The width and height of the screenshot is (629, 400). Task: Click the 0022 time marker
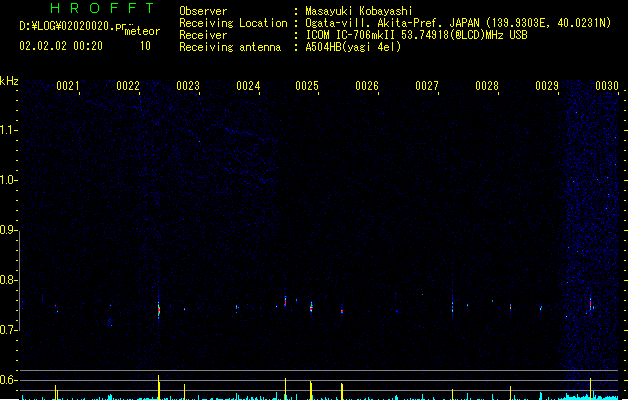[128, 86]
